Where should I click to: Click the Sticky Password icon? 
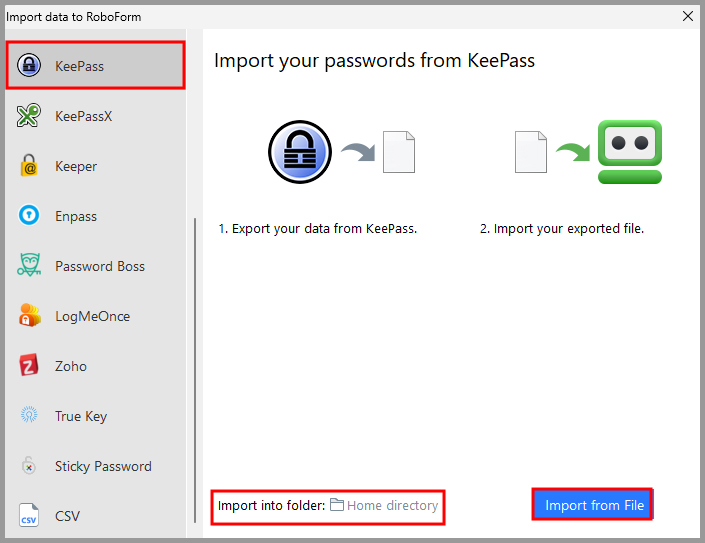(29, 466)
